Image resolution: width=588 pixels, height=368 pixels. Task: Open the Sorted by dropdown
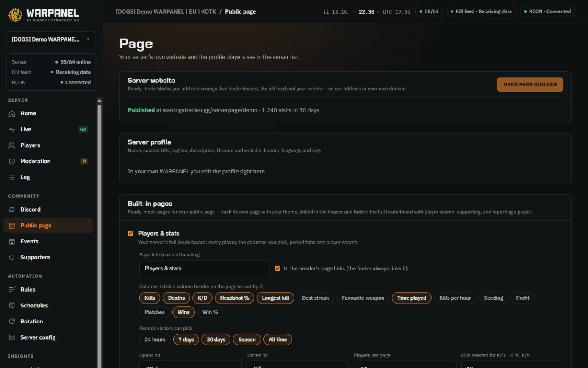[298, 365]
